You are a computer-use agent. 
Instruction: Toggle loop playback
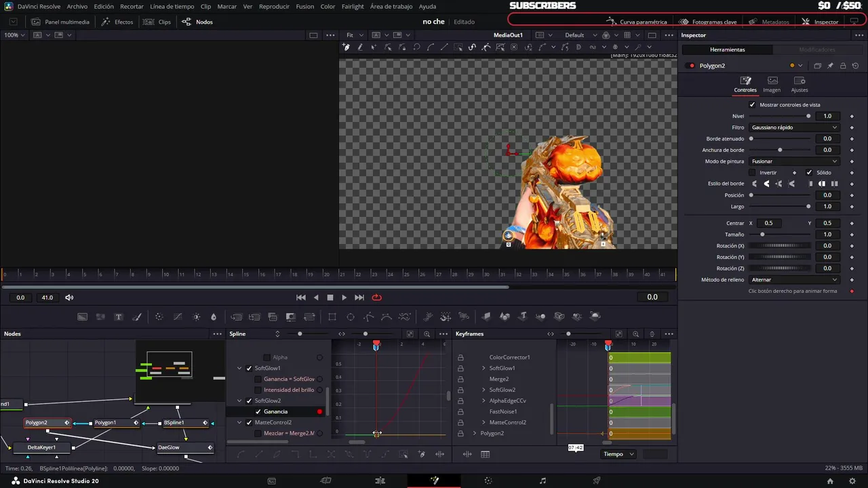[x=377, y=298]
